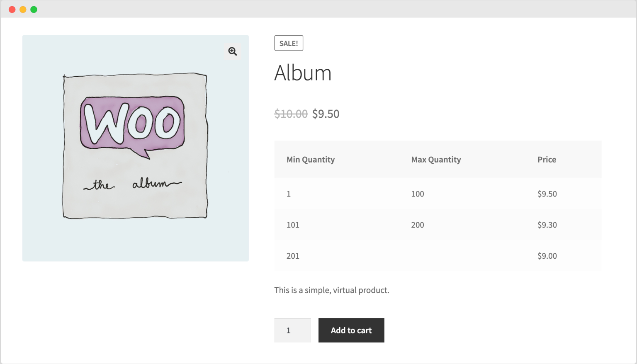Click the crossed-out $10.00 original price
The height and width of the screenshot is (364, 637).
point(291,114)
